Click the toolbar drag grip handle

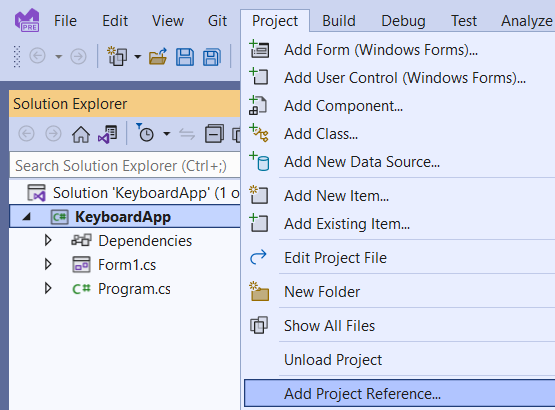[17, 56]
